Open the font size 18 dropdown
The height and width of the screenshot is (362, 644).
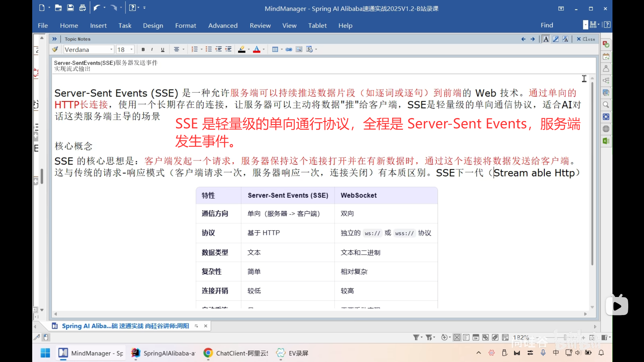click(131, 50)
